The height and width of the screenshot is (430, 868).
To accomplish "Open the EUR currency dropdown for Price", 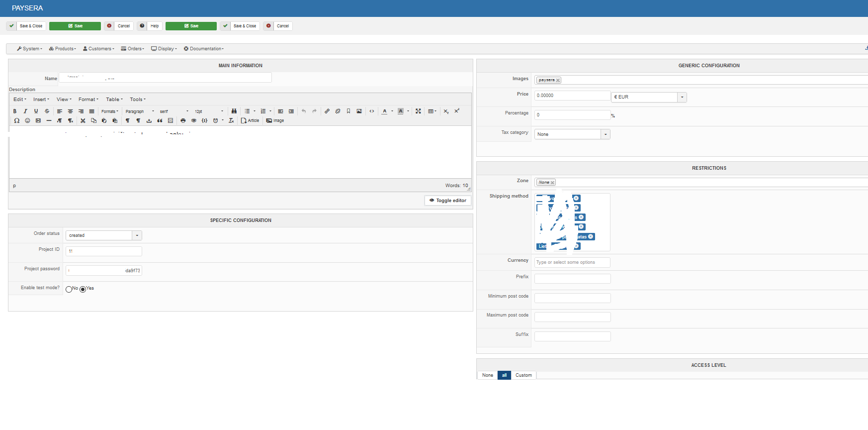I will [x=649, y=97].
